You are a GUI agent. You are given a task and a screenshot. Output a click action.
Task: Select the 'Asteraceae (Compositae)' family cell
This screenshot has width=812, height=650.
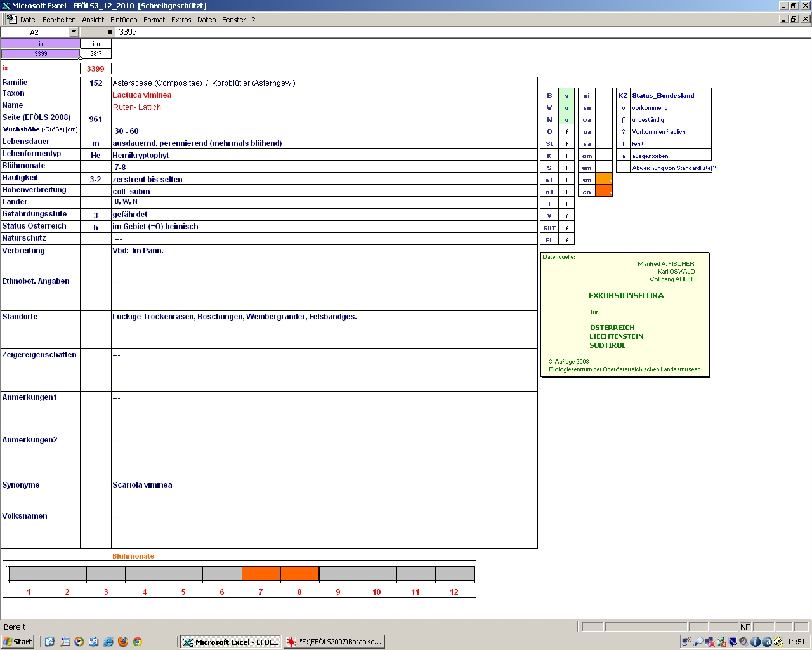click(324, 83)
